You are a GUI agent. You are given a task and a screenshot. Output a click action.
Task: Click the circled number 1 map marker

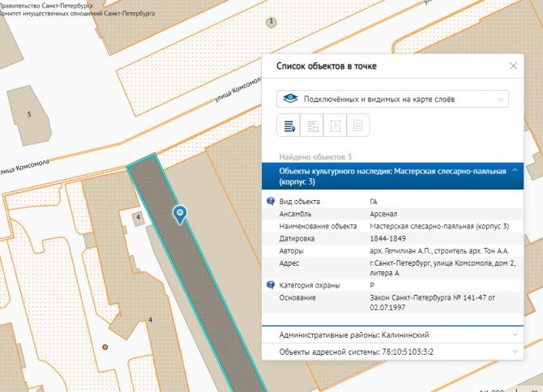271,21
